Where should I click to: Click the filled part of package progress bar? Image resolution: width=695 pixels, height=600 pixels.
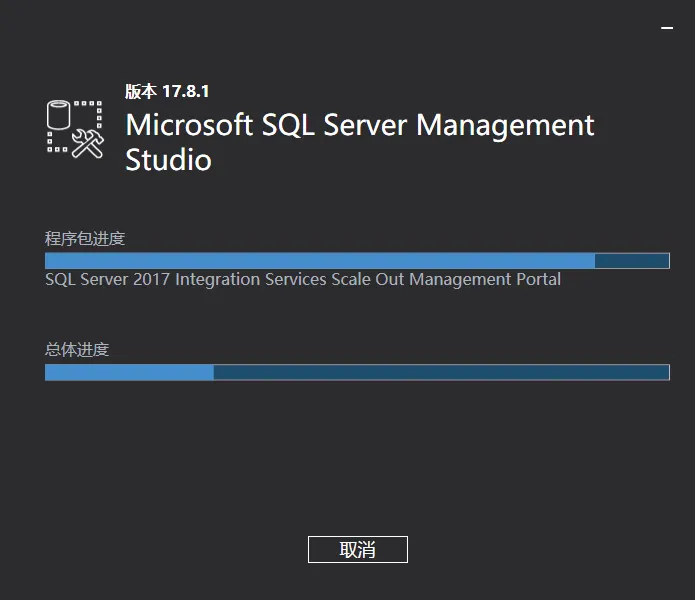click(320, 261)
